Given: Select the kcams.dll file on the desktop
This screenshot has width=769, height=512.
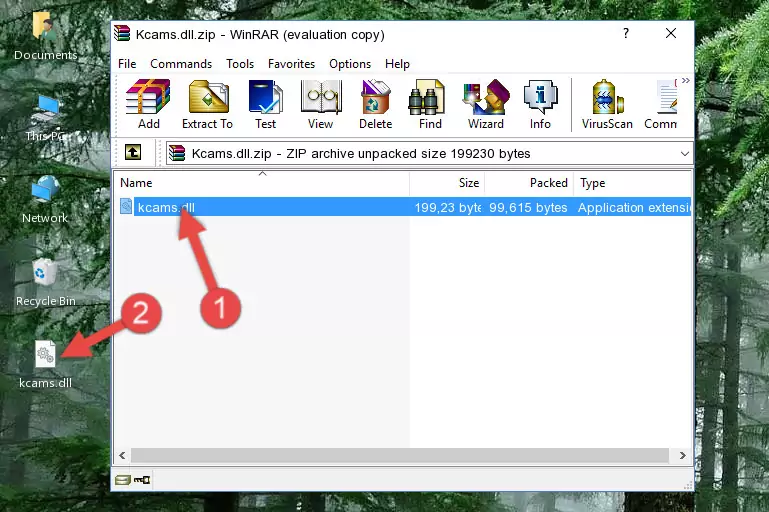Looking at the screenshot, I should 46,365.
